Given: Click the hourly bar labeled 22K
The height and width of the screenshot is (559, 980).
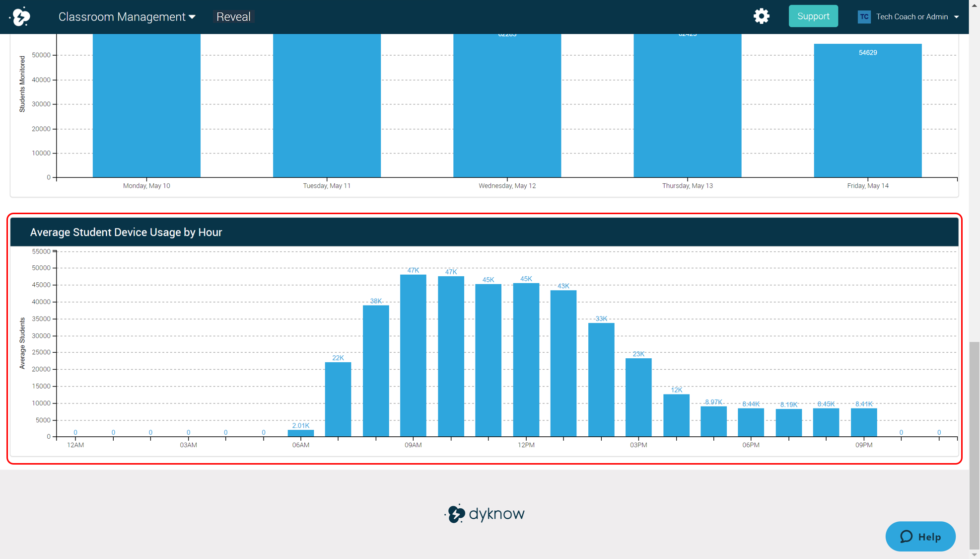Looking at the screenshot, I should point(338,399).
